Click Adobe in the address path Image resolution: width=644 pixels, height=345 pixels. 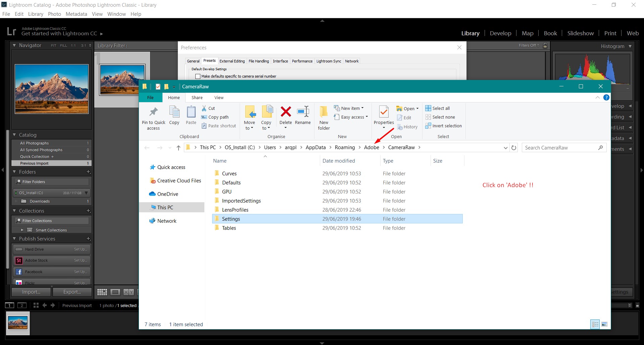(371, 147)
